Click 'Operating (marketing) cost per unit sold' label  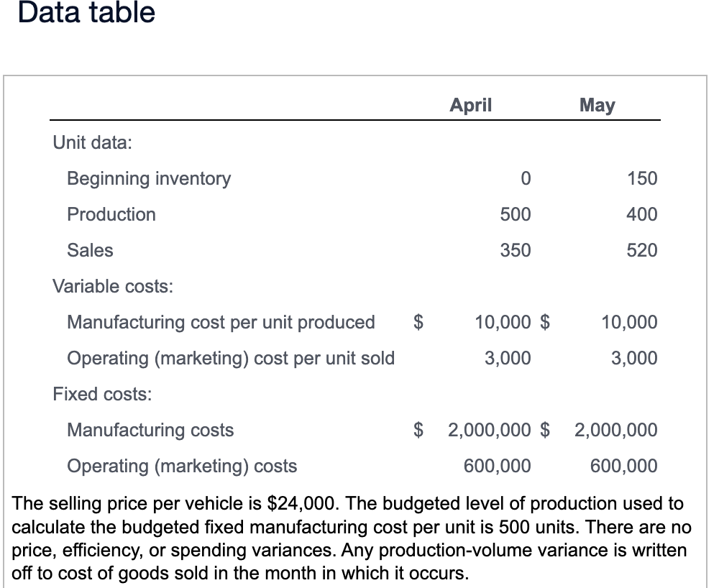tap(231, 359)
